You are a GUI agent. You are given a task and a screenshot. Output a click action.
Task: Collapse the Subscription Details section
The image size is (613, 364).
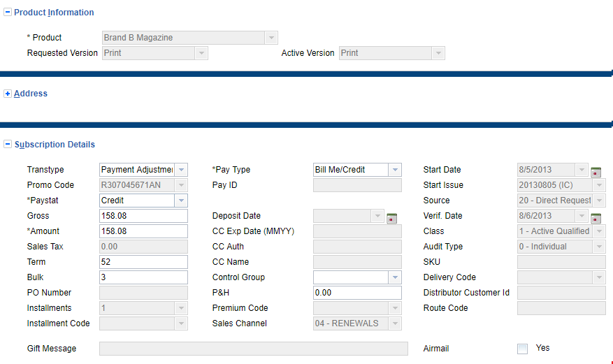[8, 145]
